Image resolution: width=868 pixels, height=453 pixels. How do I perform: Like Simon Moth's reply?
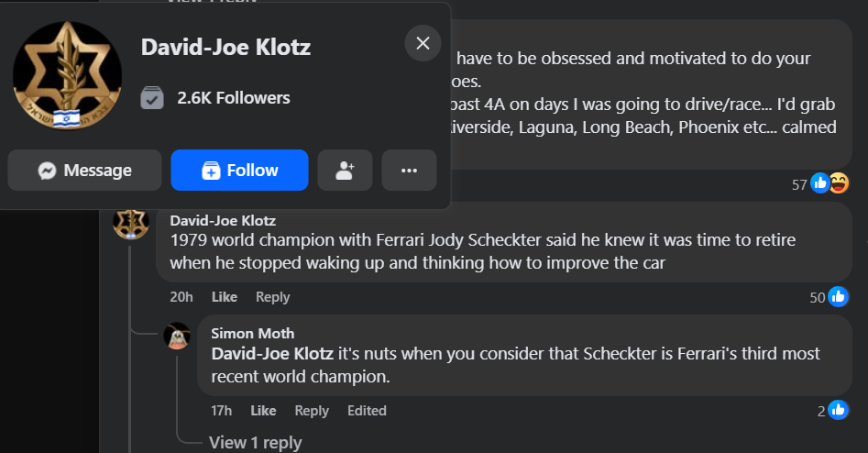point(263,411)
